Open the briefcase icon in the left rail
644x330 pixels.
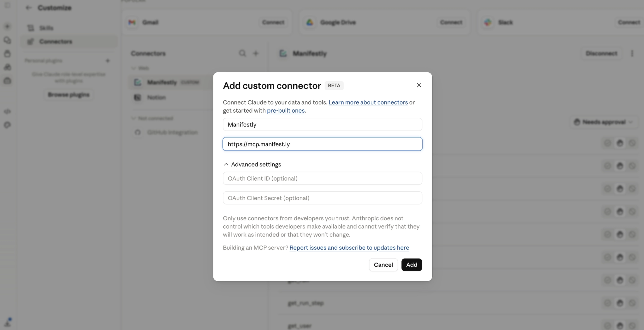click(x=8, y=81)
